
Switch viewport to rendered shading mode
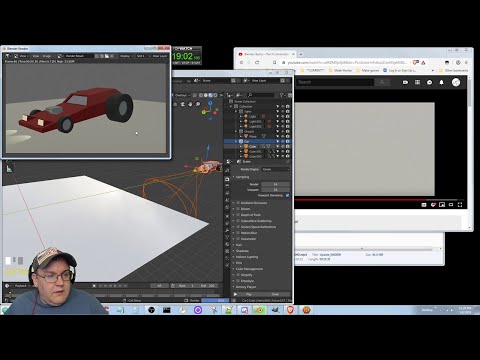coord(215,95)
